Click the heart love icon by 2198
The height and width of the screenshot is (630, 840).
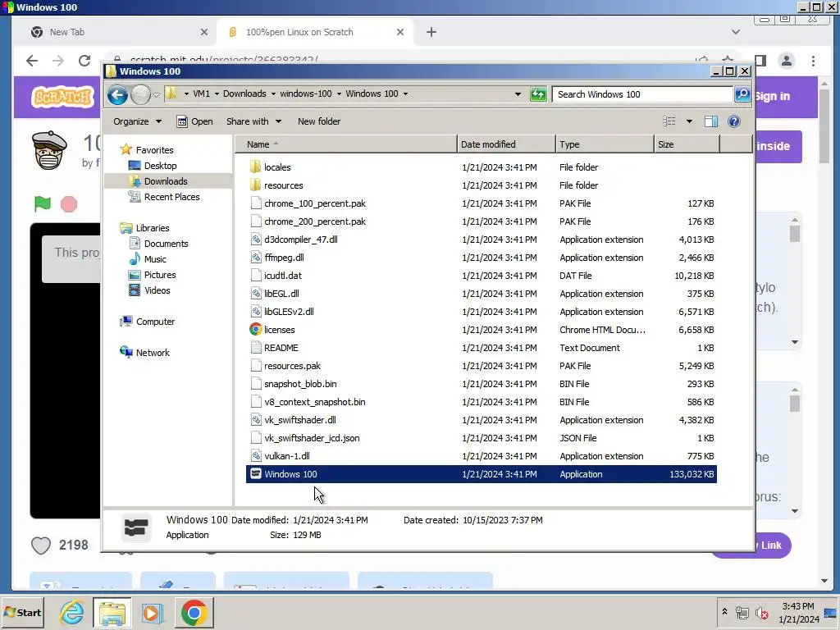click(x=41, y=546)
